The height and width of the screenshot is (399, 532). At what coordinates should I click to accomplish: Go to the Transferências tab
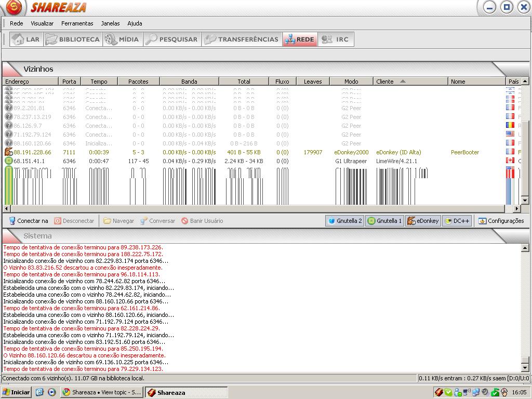242,39
